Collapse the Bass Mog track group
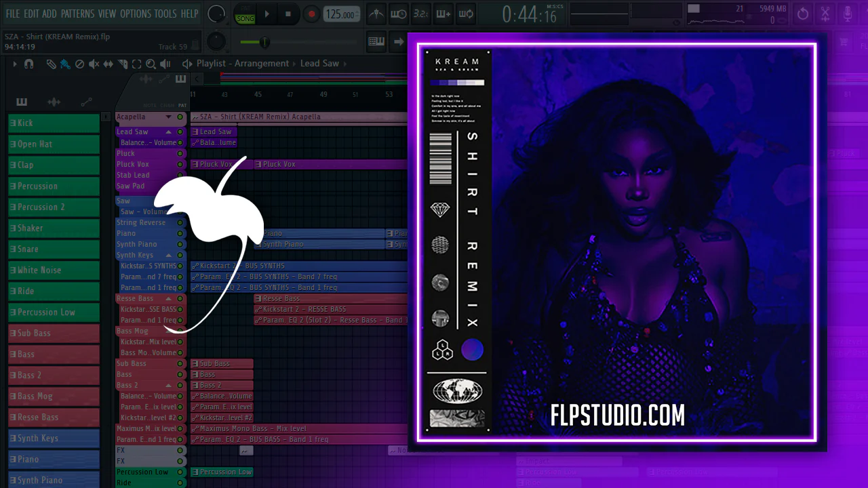Image resolution: width=868 pixels, height=488 pixels. [x=169, y=331]
